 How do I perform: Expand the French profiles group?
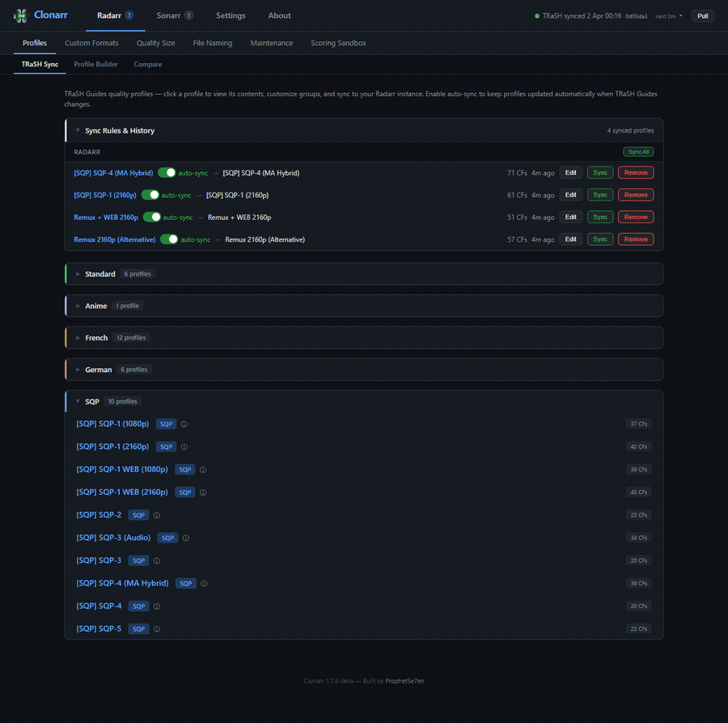pos(78,338)
